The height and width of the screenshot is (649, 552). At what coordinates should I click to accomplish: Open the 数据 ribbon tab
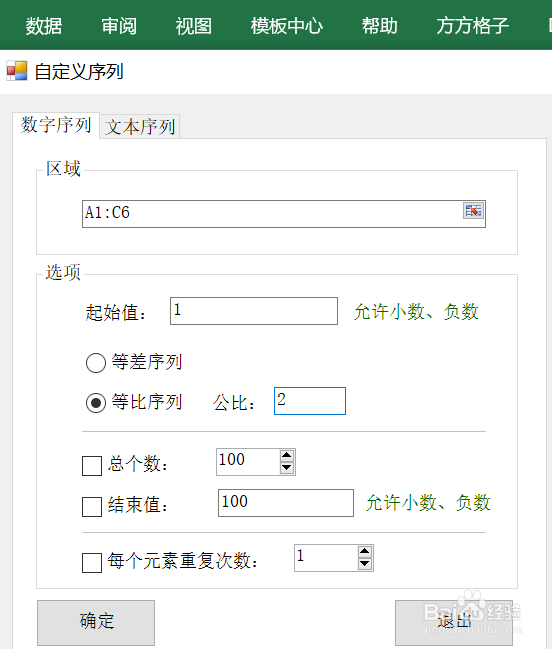pos(44,26)
